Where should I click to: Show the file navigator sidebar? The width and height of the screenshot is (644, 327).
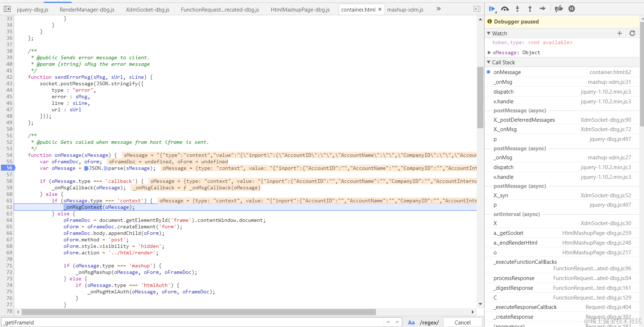coord(7,9)
